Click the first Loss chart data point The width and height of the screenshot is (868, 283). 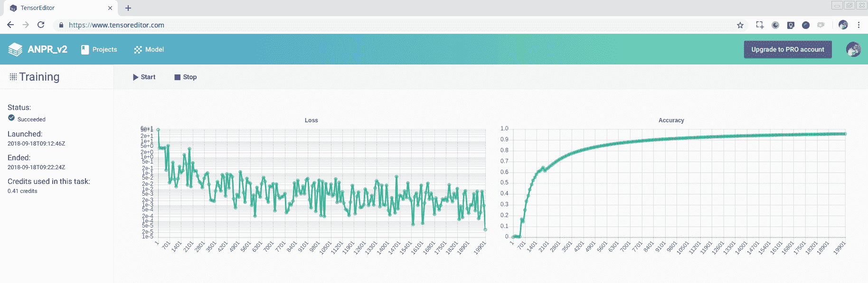point(158,129)
